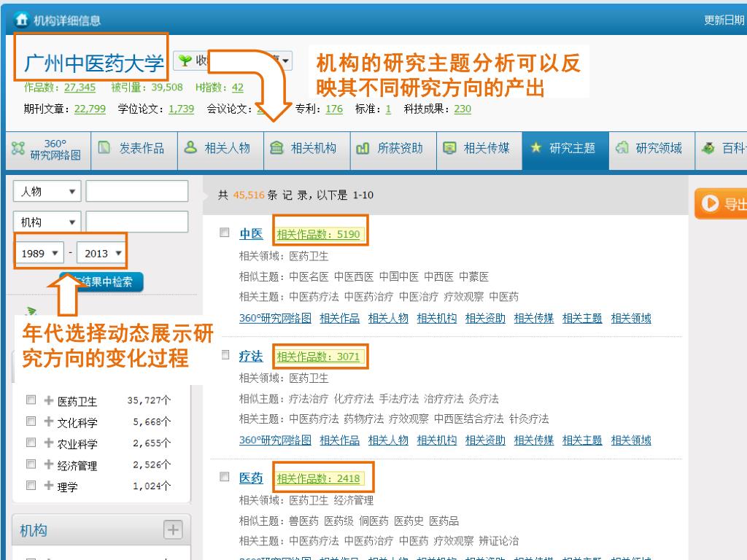The image size is (747, 560).
Task: Click the home icon beside 机构详细信息
Action: coord(21,20)
